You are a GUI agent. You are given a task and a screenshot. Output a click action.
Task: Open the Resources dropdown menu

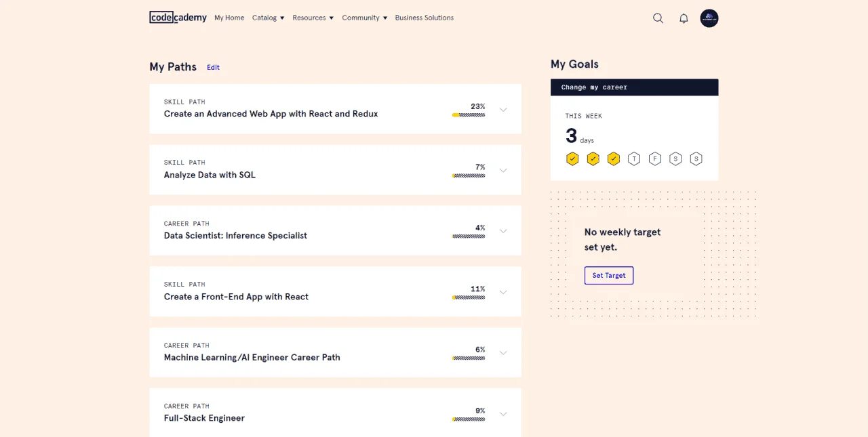(x=313, y=18)
